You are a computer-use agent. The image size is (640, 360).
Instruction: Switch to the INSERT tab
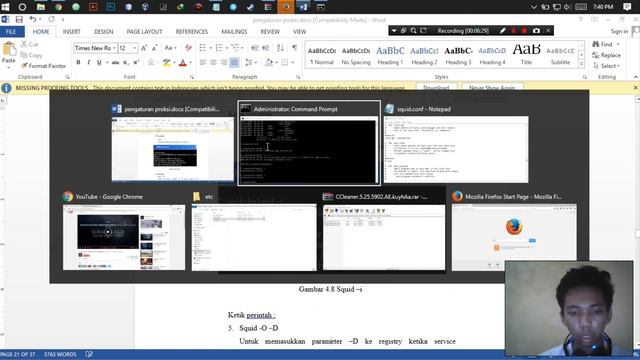click(x=71, y=31)
